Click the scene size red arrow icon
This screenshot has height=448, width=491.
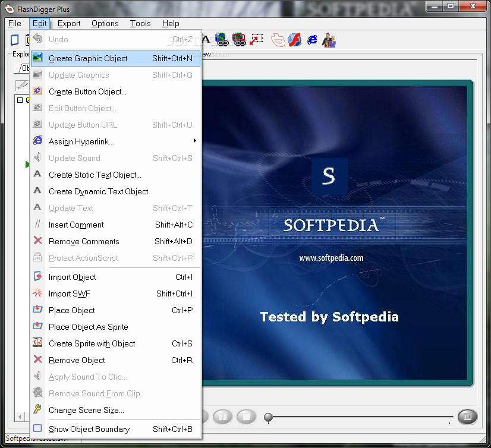click(x=256, y=39)
